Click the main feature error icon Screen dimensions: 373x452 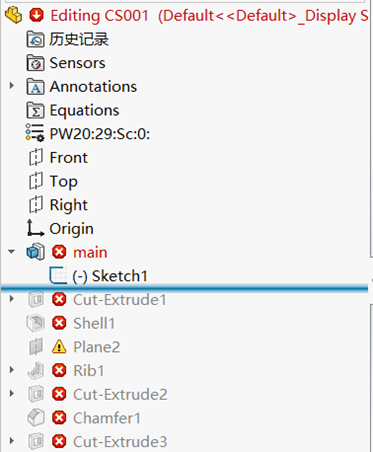[59, 252]
